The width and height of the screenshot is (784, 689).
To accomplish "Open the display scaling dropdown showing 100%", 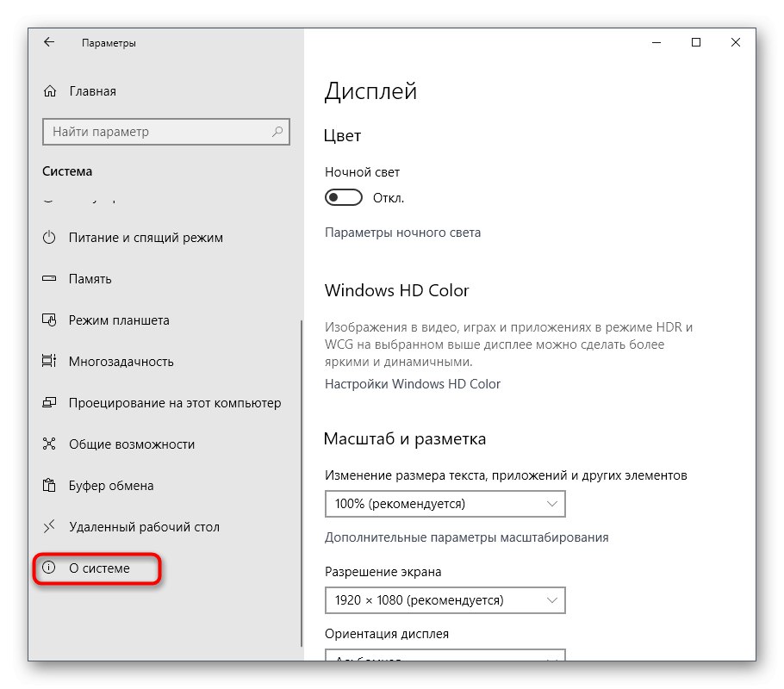I will [445, 504].
